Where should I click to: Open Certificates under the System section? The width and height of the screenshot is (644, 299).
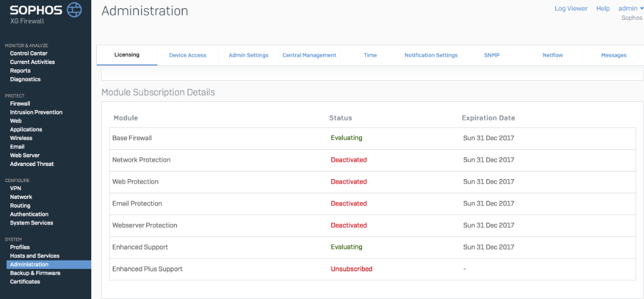25,282
